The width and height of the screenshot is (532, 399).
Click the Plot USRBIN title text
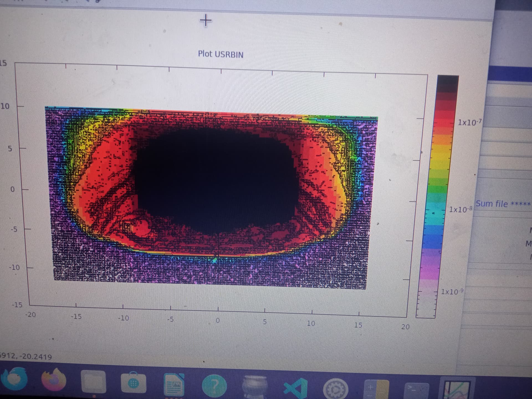coord(221,54)
